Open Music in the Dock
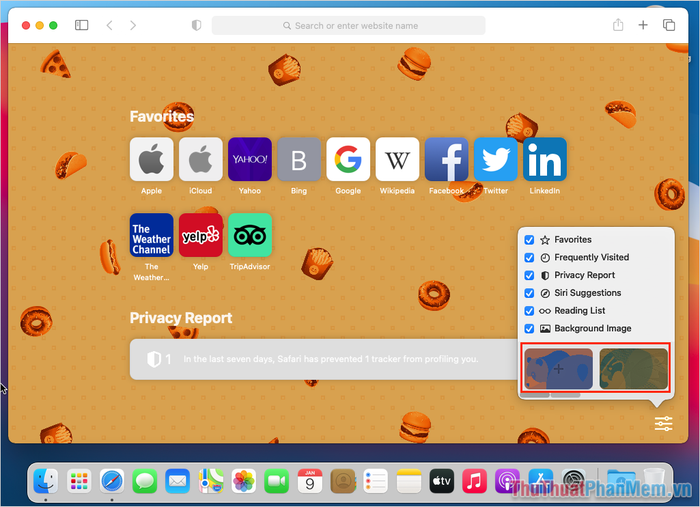The height and width of the screenshot is (507, 700). pyautogui.click(x=474, y=481)
